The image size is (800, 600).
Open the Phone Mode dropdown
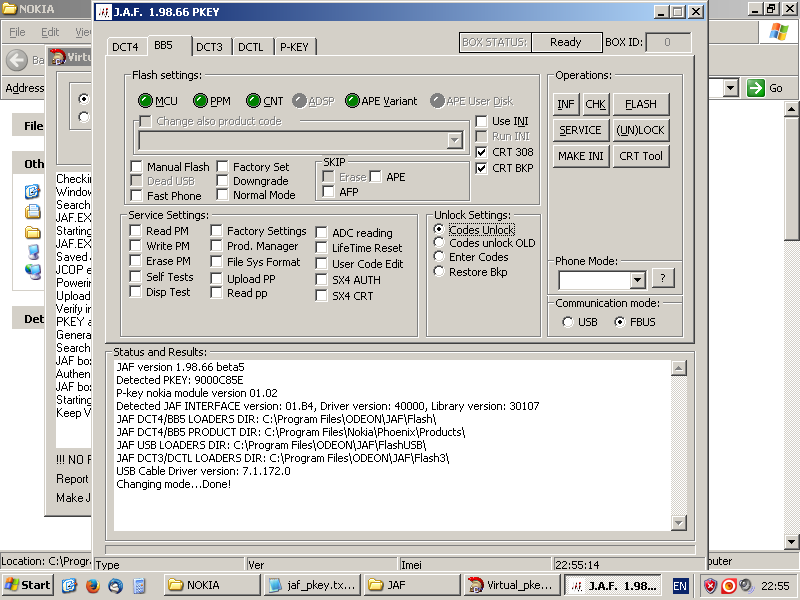637,281
